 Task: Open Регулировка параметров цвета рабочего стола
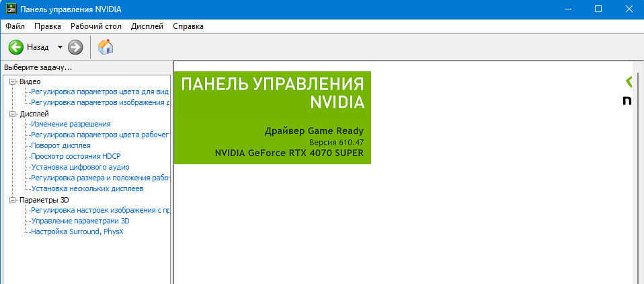(100, 135)
